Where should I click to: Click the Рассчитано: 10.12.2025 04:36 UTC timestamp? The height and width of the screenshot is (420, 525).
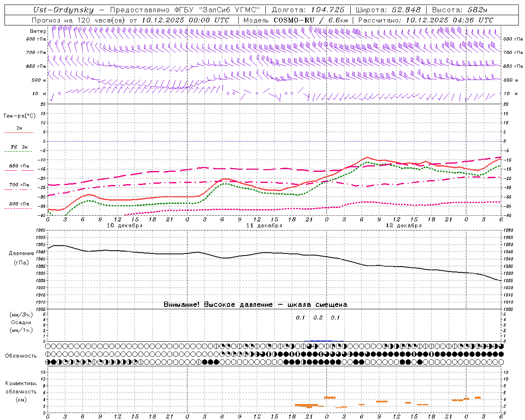[x=426, y=20]
